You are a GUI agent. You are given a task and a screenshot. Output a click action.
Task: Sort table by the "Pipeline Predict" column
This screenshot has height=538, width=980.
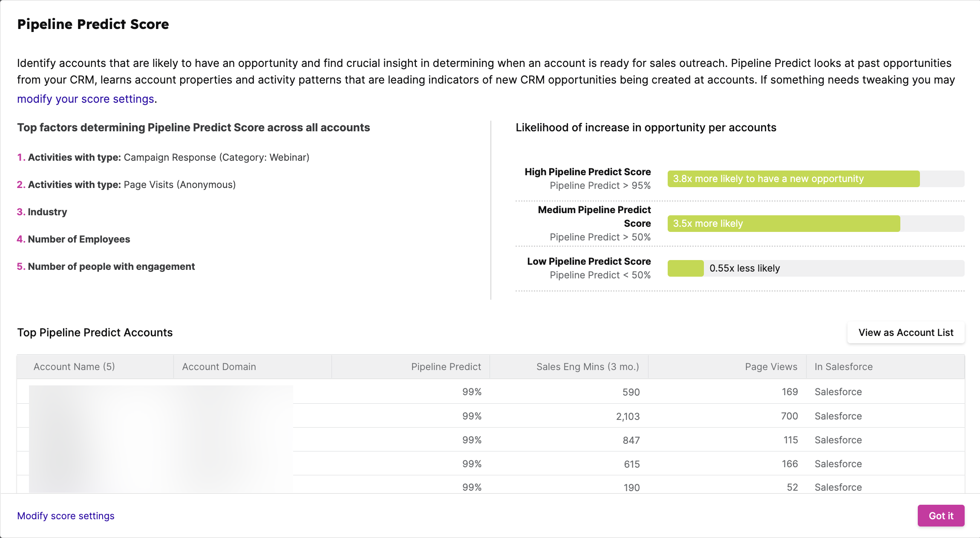click(x=446, y=366)
